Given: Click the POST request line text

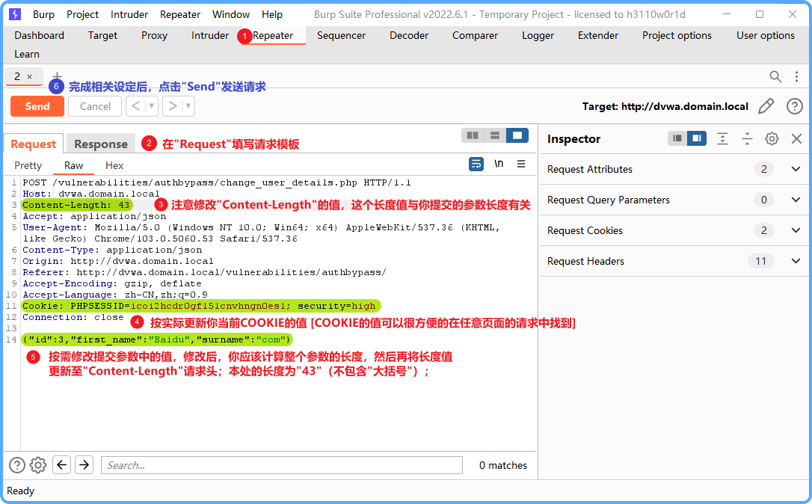Looking at the screenshot, I should click(217, 183).
